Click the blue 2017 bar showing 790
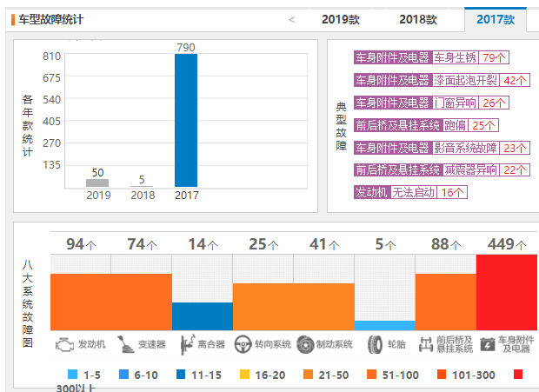539x392 pixels. (x=186, y=120)
